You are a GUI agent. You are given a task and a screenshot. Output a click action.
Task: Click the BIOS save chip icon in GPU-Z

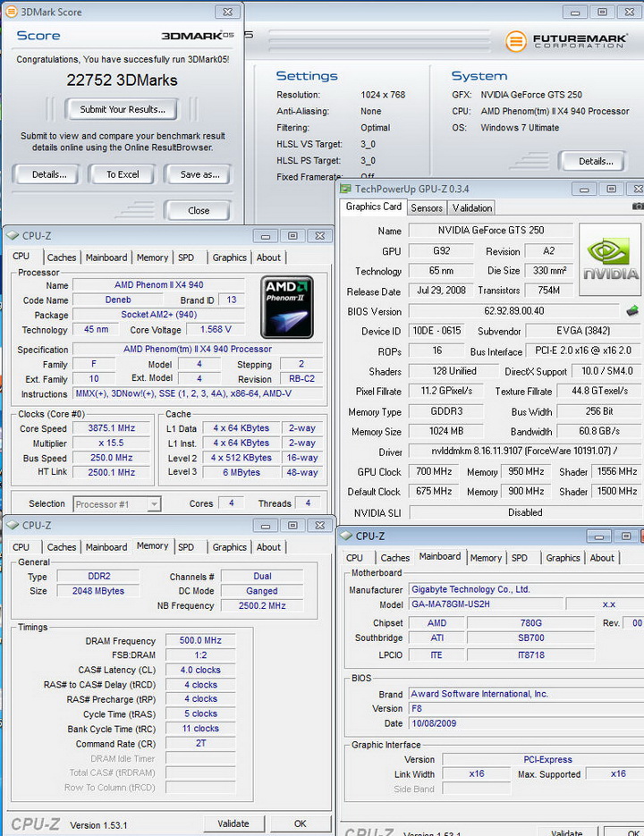(632, 311)
